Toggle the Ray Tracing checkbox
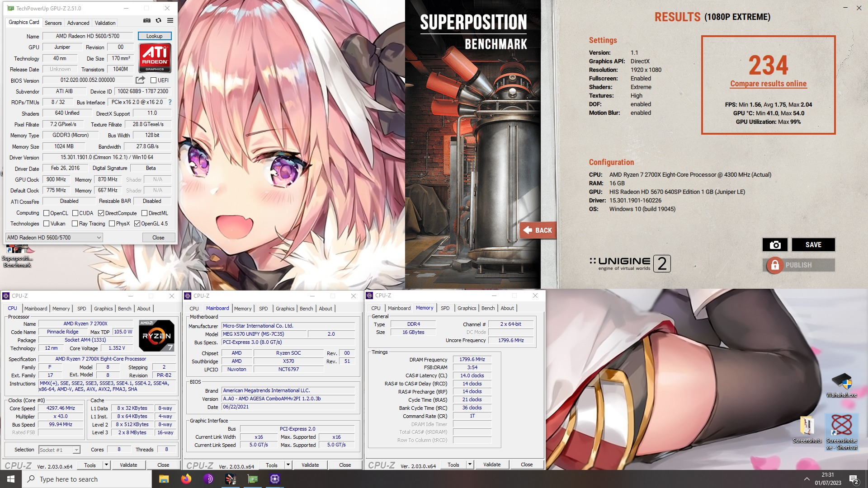This screenshot has width=868, height=488. 75,224
